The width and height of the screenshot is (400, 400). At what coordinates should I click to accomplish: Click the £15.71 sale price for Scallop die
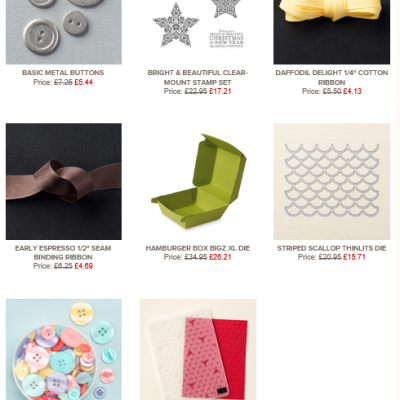click(x=354, y=257)
